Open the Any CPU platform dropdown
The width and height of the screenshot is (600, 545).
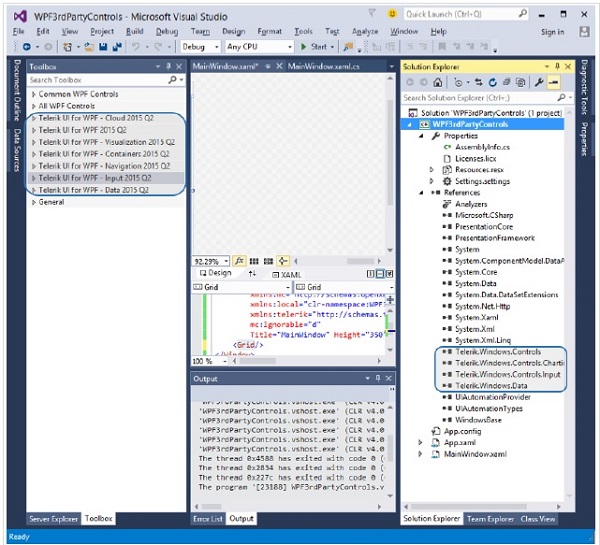(258, 47)
